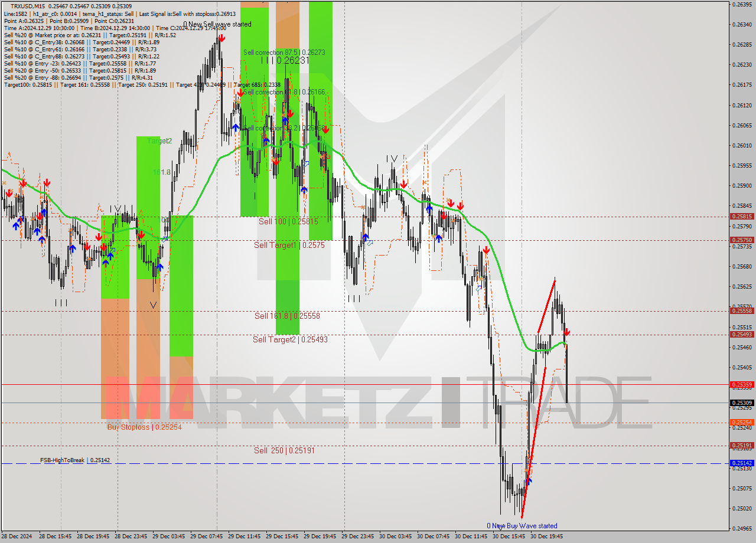This screenshot has width=756, height=543.
Task: Click the 'I I I 0.26231' label
Action: (285, 60)
